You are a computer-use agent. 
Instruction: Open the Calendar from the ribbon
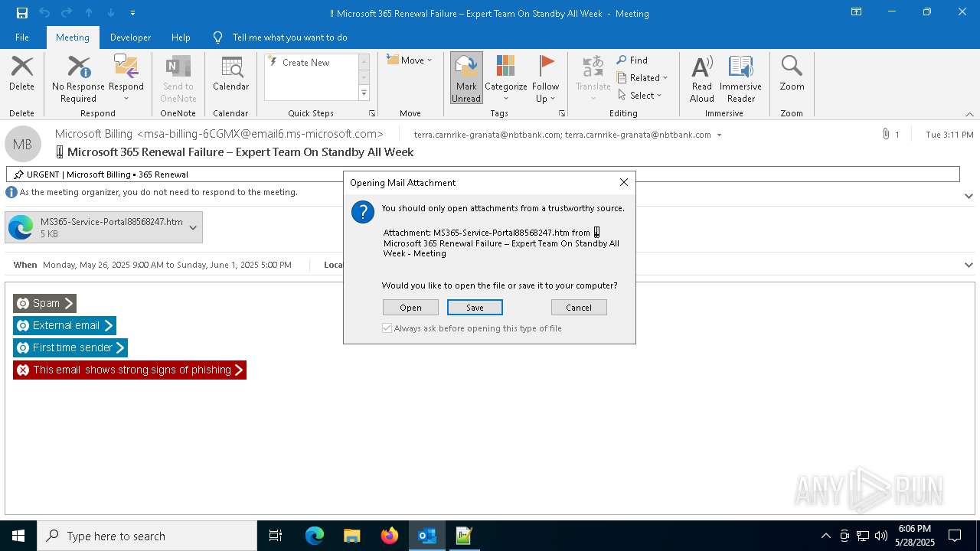[x=230, y=74]
